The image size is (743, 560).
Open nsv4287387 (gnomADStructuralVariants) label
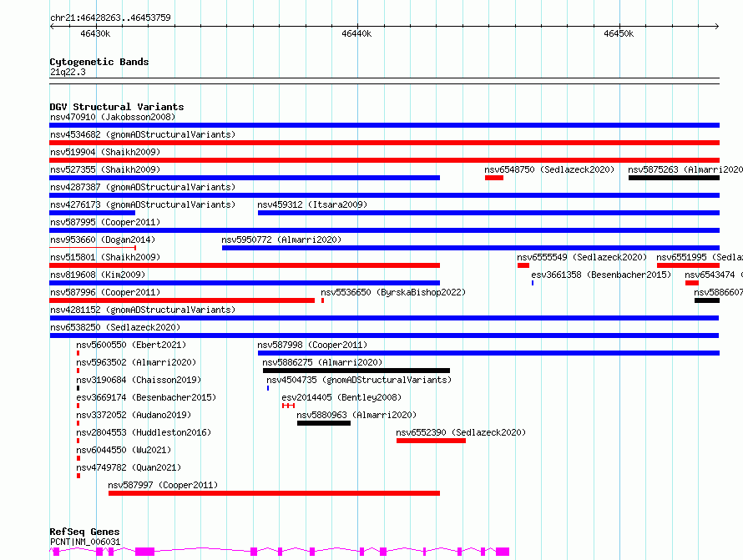point(143,187)
